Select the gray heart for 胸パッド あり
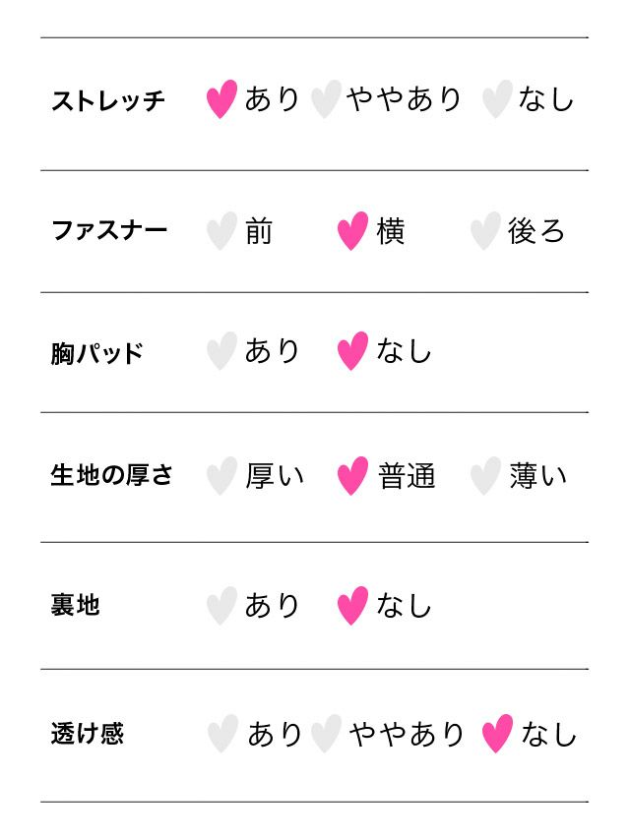Screen dimensions: 630x840 click(x=221, y=351)
